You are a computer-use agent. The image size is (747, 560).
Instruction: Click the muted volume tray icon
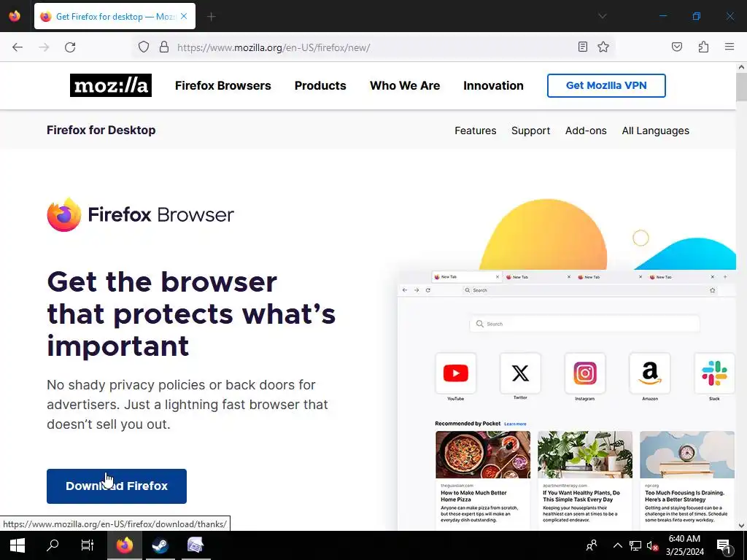tap(652, 545)
